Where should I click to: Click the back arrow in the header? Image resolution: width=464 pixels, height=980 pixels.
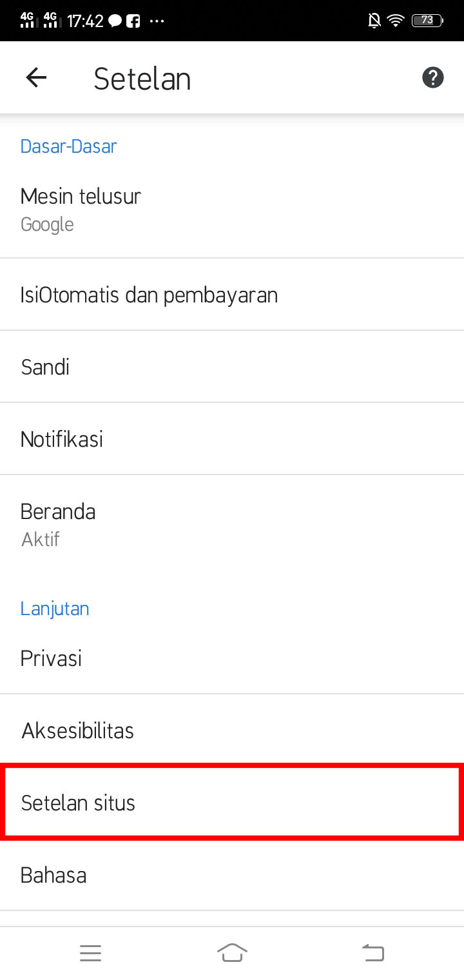(37, 77)
